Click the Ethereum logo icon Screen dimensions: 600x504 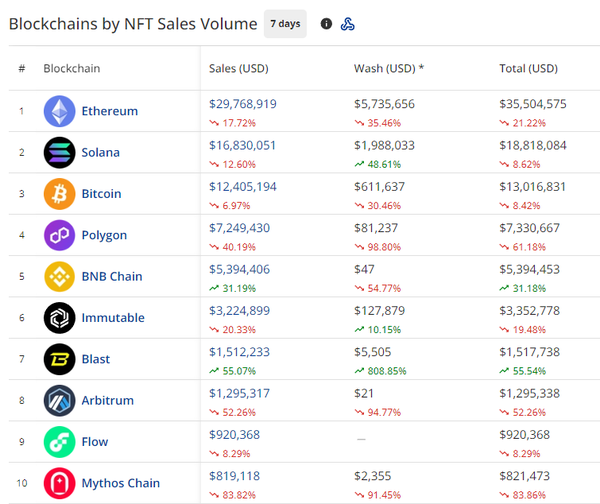tap(59, 111)
